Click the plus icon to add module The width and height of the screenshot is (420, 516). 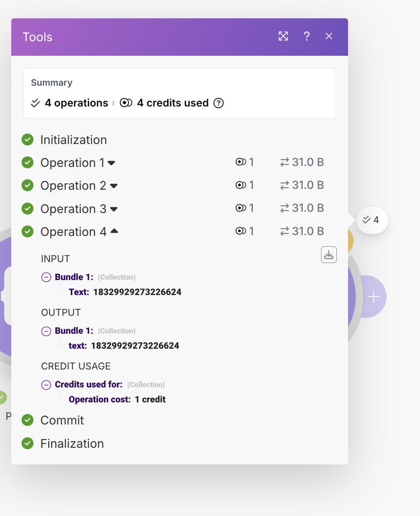tap(373, 297)
